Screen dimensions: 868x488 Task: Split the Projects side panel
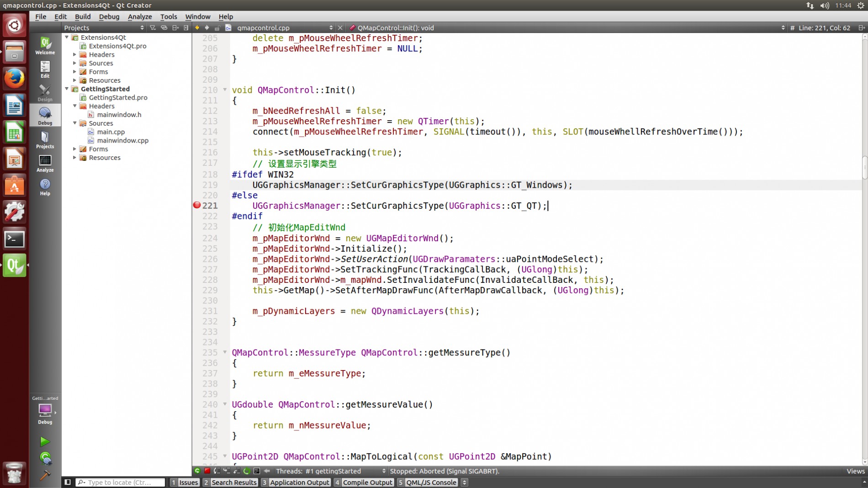point(175,28)
